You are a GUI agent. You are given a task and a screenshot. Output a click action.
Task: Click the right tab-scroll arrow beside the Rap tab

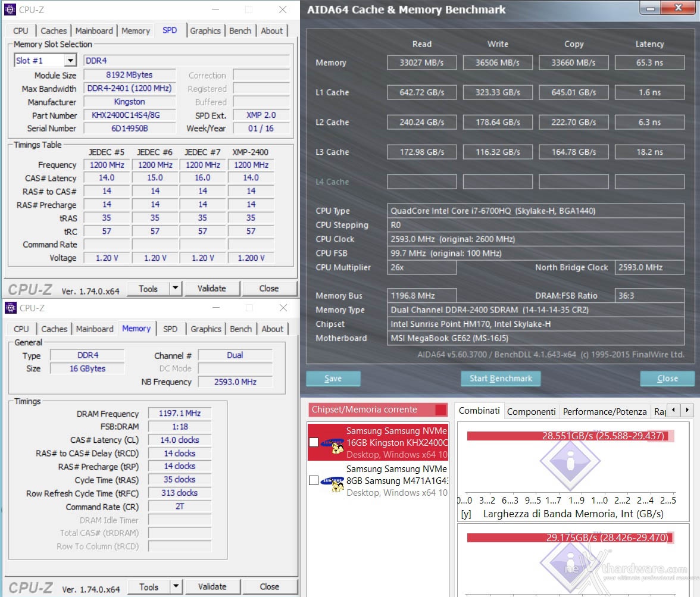click(687, 410)
